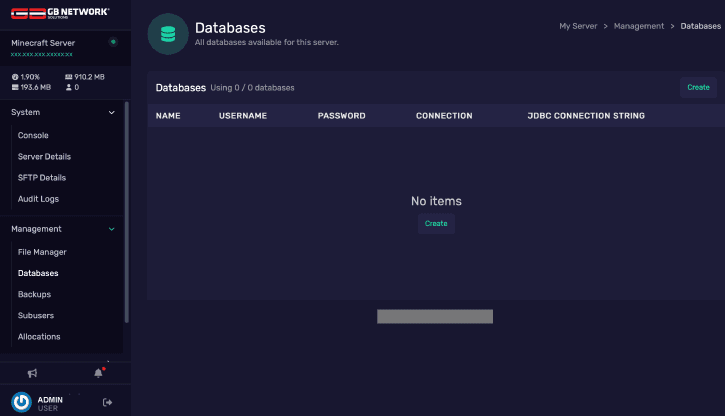Open Subusers page
The image size is (725, 416).
click(36, 316)
